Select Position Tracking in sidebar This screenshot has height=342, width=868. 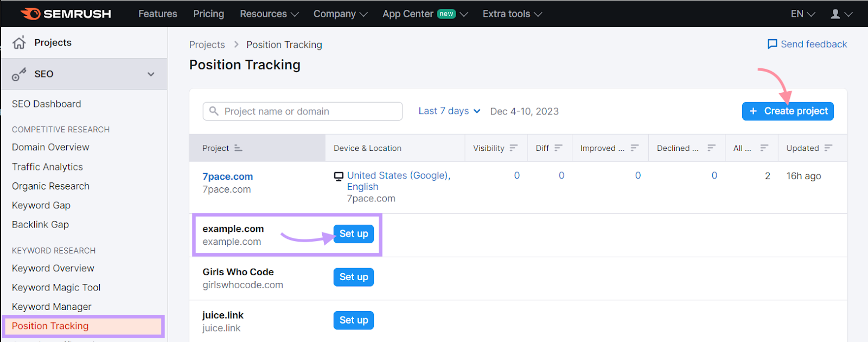coord(83,326)
